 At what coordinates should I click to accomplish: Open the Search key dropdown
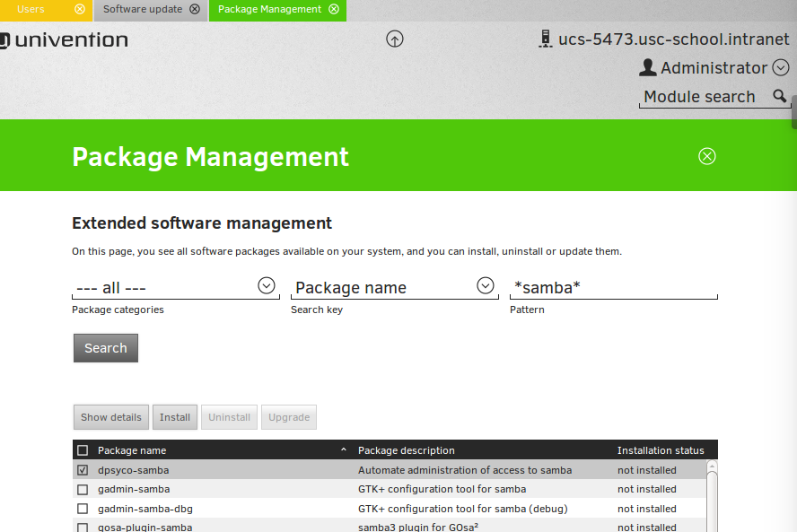[x=485, y=286]
